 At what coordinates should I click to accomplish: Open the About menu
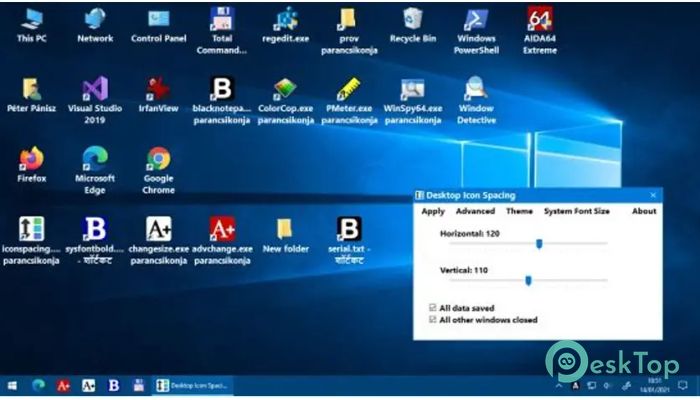[x=644, y=211]
